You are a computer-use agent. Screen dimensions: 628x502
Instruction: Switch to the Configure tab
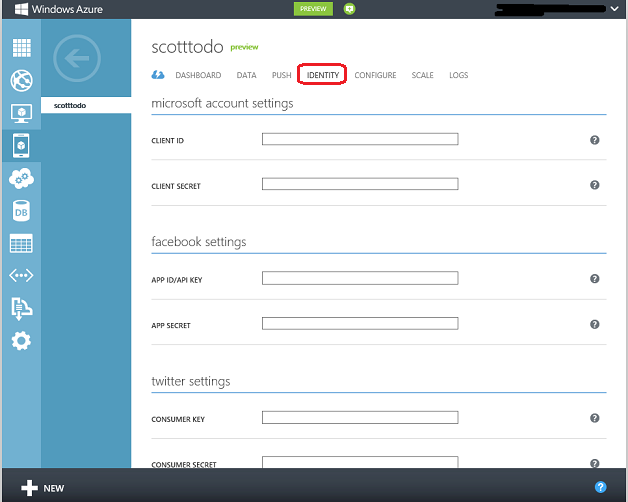coord(375,75)
